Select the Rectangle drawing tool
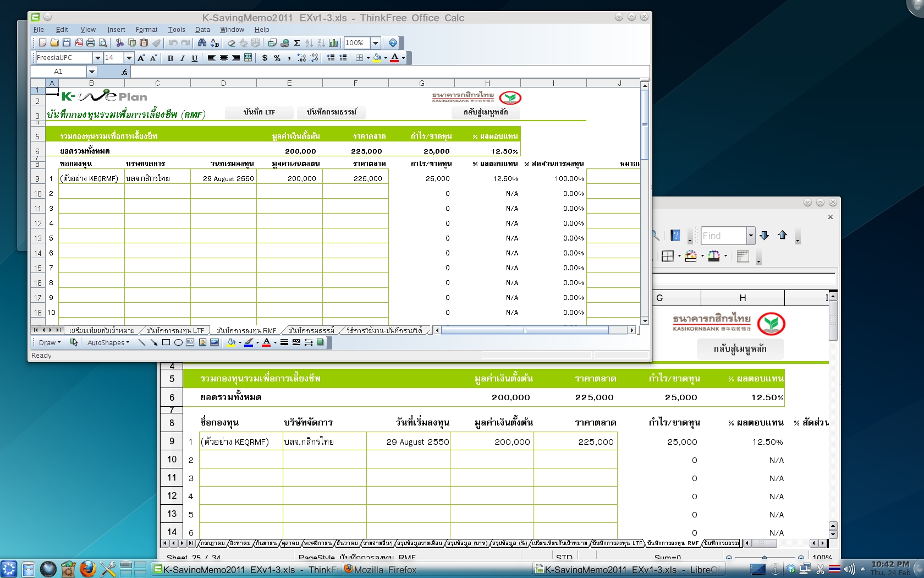The height and width of the screenshot is (578, 924). (x=166, y=342)
